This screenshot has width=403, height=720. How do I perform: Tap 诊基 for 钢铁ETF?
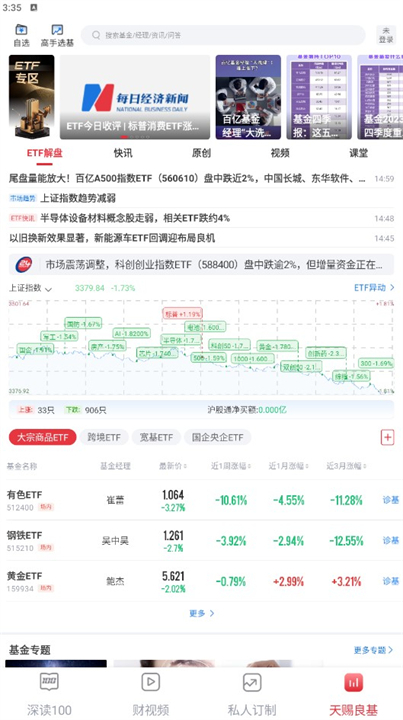(x=391, y=540)
